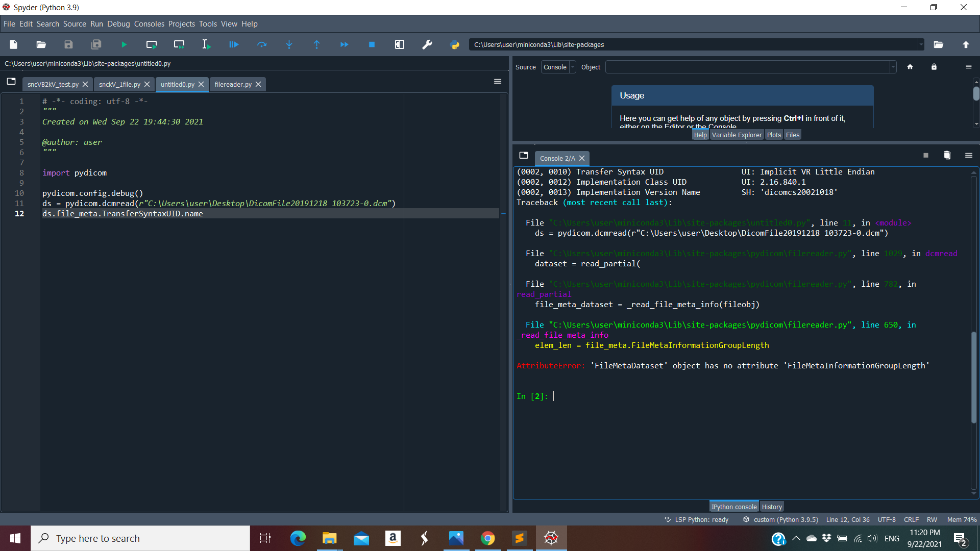Open the Help button in Object panel
The image size is (980, 551).
700,135
